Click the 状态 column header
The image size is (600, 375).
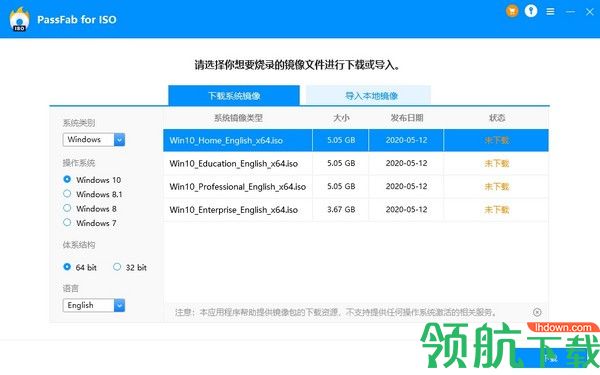tap(497, 118)
